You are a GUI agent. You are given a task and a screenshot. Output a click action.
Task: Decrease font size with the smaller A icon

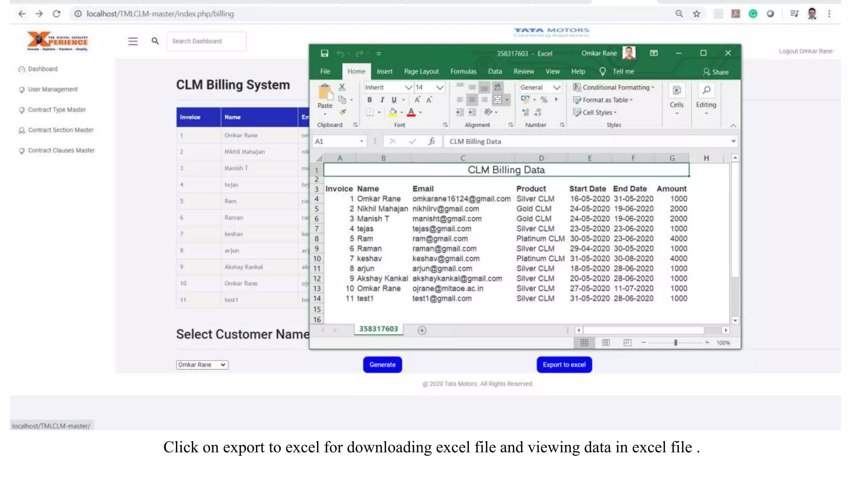pos(429,100)
